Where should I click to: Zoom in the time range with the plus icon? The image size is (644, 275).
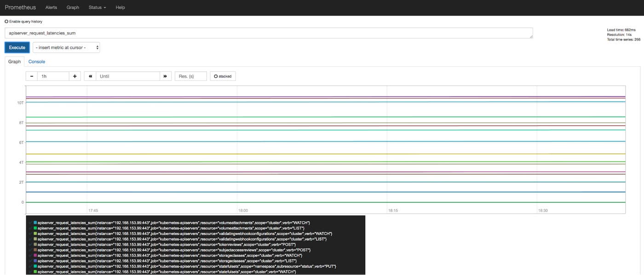pos(75,76)
